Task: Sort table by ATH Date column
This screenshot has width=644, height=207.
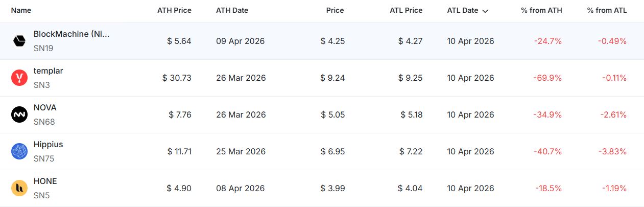Action: (232, 10)
